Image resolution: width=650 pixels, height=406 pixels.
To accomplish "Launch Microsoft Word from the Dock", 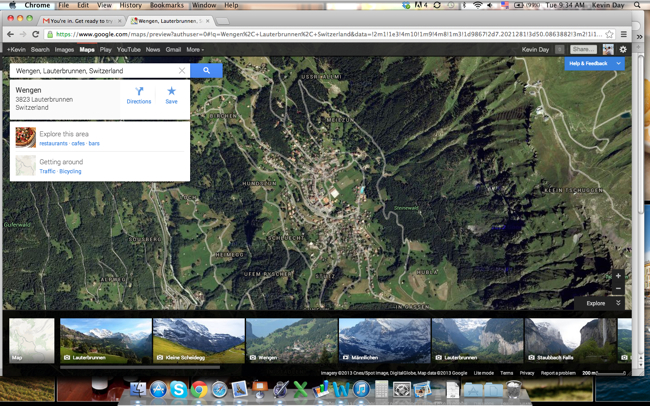I will point(341,390).
